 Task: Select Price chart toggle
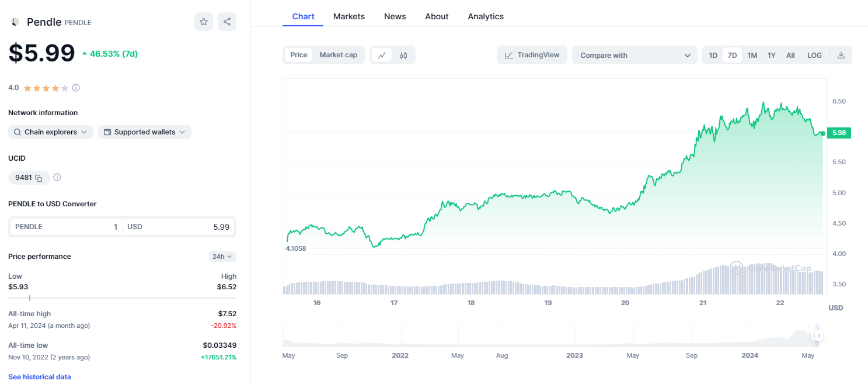click(x=299, y=55)
